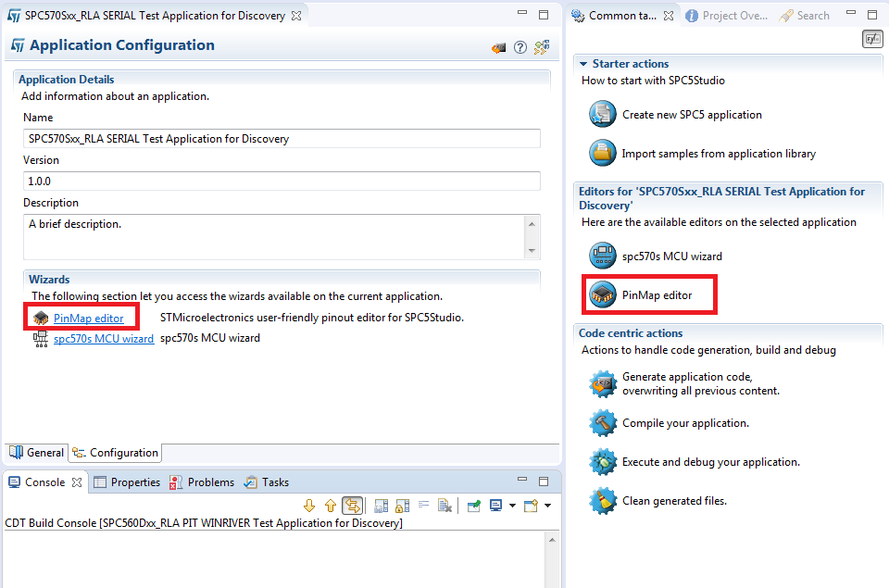The image size is (889, 588).
Task: Close the Common tasks view tab
Action: point(669,16)
